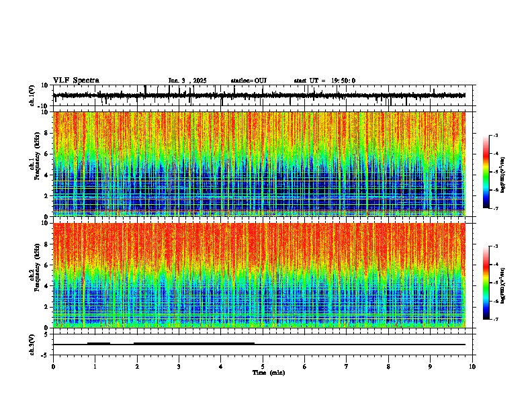Click the ch.1 voltage waveform trace
Viewport: 532px width, 411px height.
259,95
